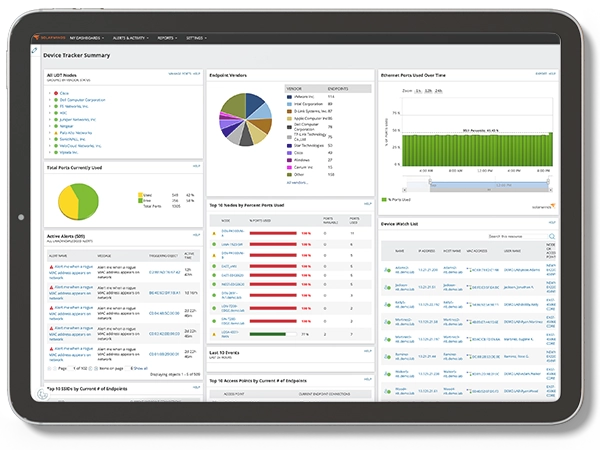Click the first rogue MAC alert icon
Image resolution: width=600 pixels, height=450 pixels.
coord(51,265)
